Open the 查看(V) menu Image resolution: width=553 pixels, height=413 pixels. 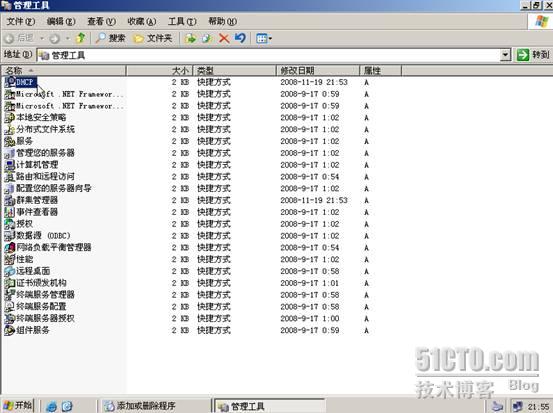point(102,22)
